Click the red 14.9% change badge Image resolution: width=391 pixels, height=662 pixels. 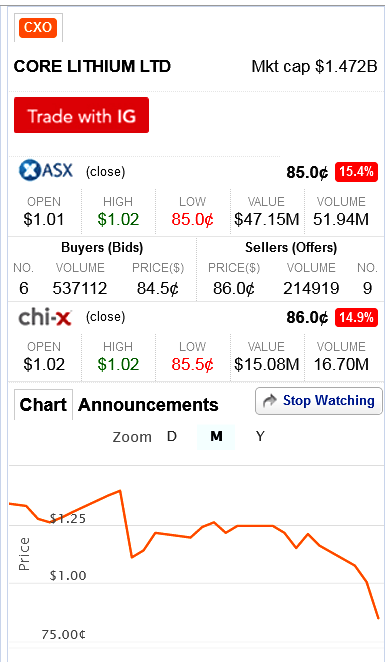356,317
